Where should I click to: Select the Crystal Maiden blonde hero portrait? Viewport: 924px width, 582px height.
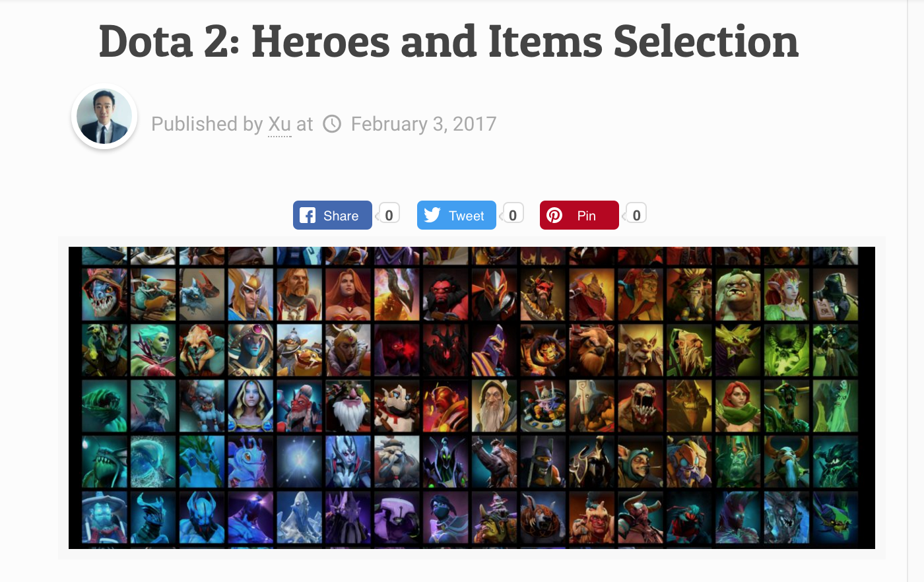(251, 405)
